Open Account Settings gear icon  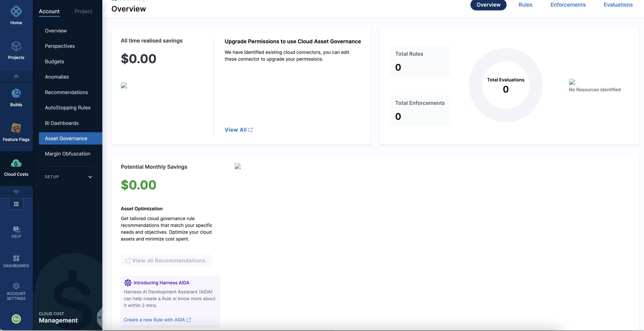point(16,286)
